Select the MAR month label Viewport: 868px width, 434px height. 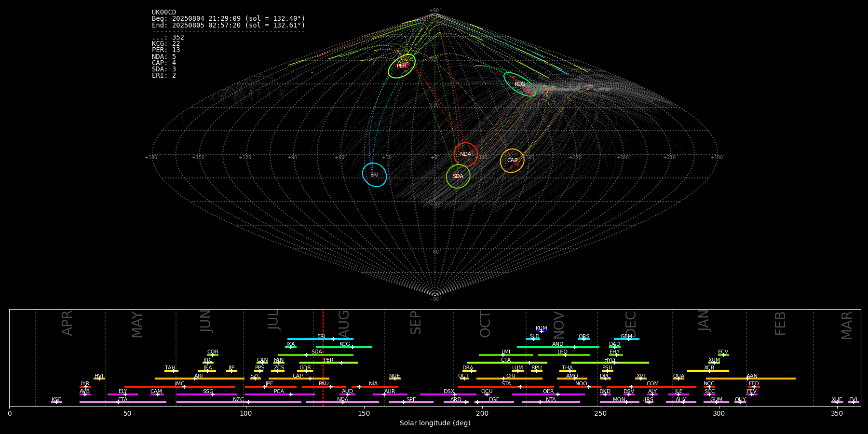(x=847, y=325)
